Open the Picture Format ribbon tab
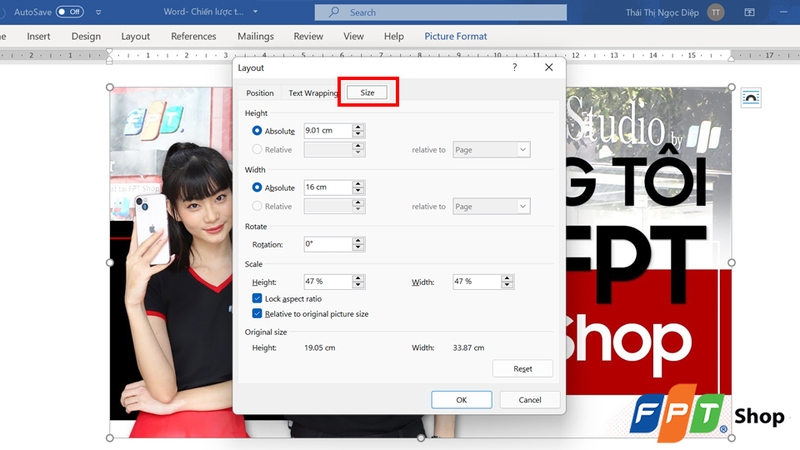 [456, 36]
